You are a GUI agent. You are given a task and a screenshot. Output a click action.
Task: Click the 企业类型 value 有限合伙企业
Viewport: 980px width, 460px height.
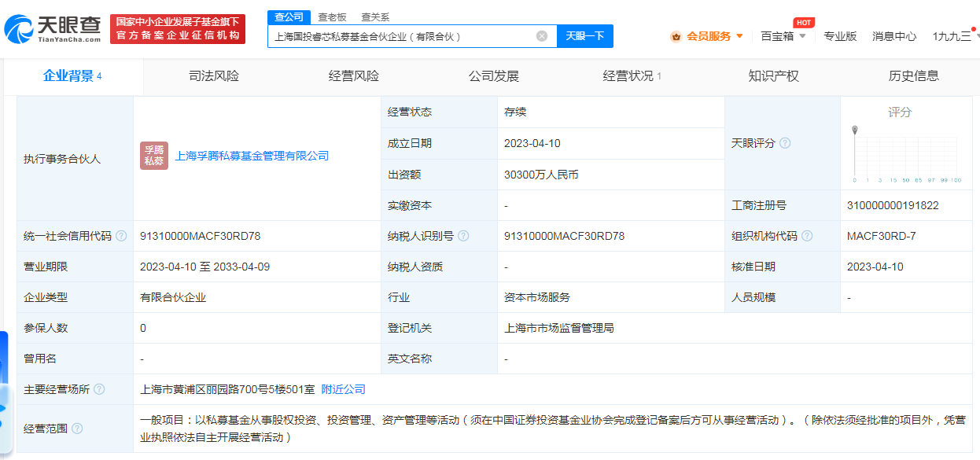pyautogui.click(x=173, y=297)
